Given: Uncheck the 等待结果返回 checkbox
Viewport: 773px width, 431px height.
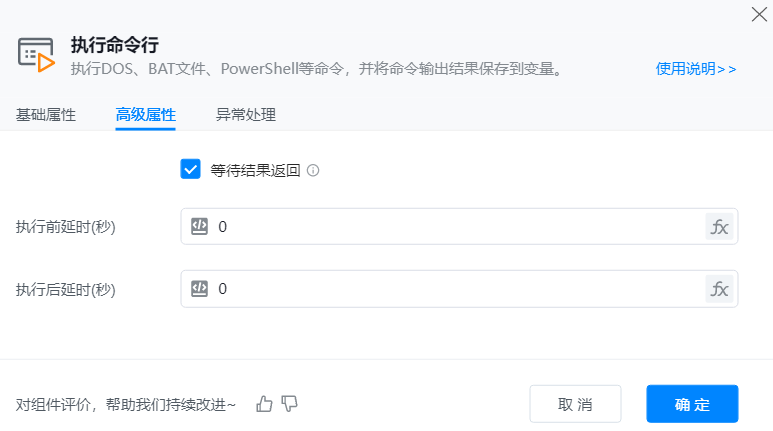Looking at the screenshot, I should pos(191,169).
